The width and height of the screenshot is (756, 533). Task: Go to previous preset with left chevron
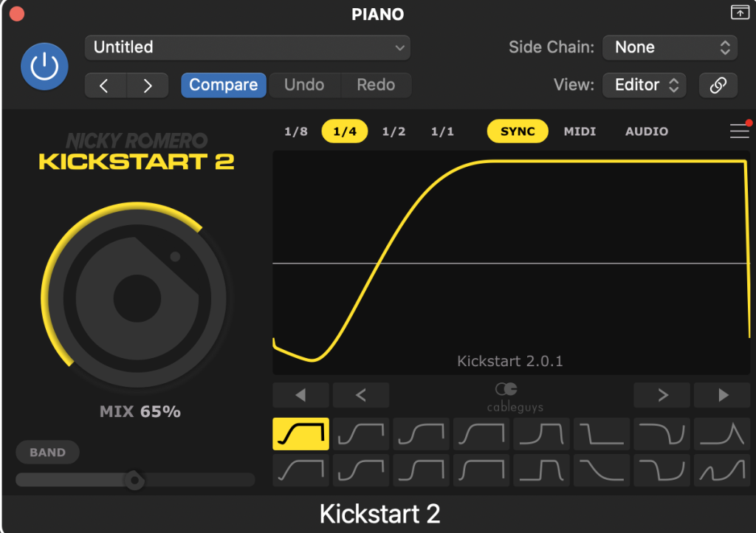[105, 86]
